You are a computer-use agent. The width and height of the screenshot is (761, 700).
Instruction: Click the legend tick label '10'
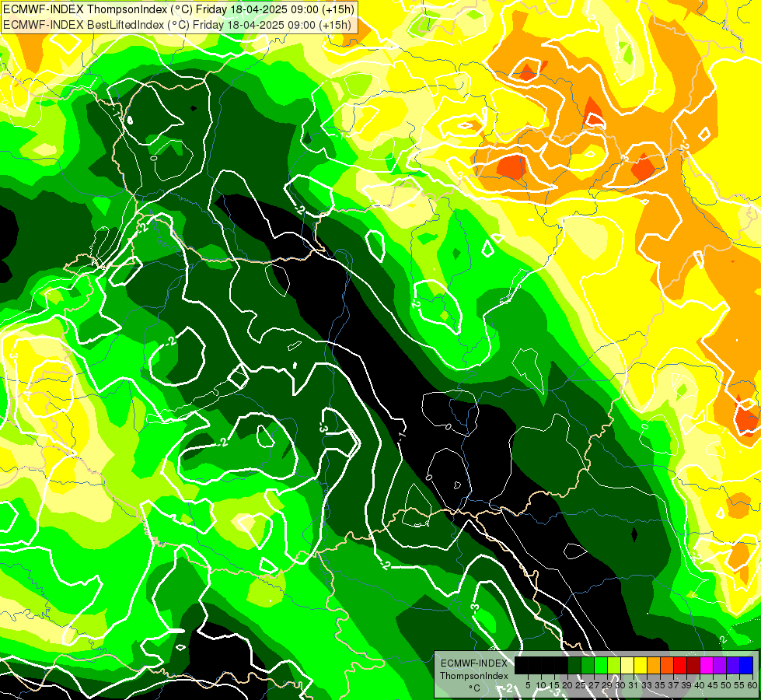click(x=541, y=685)
